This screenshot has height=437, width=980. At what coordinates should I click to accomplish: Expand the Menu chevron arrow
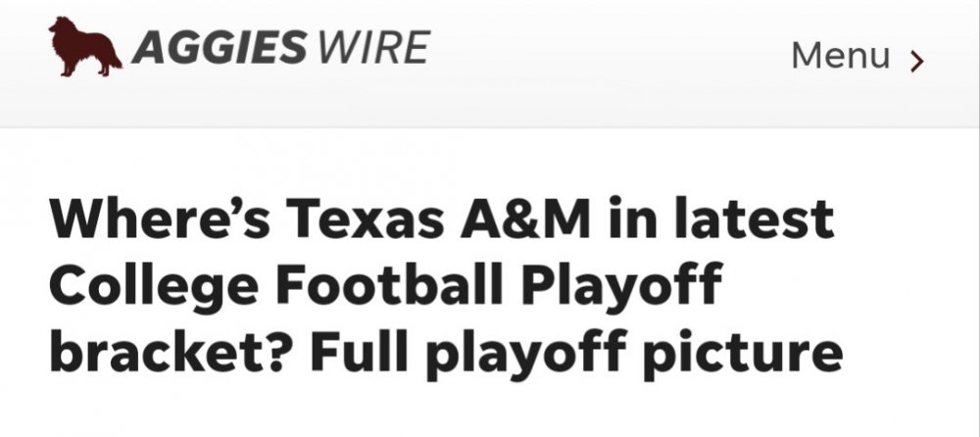916,61
